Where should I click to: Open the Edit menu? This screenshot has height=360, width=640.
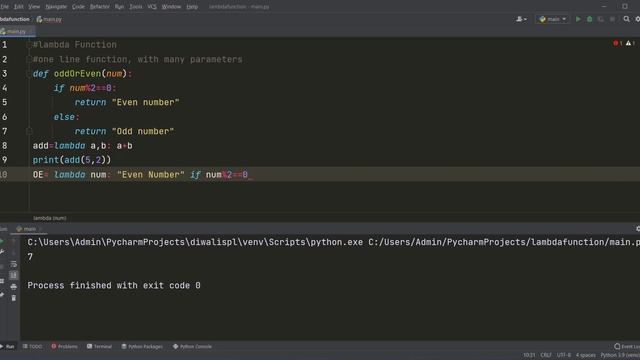click(x=19, y=7)
